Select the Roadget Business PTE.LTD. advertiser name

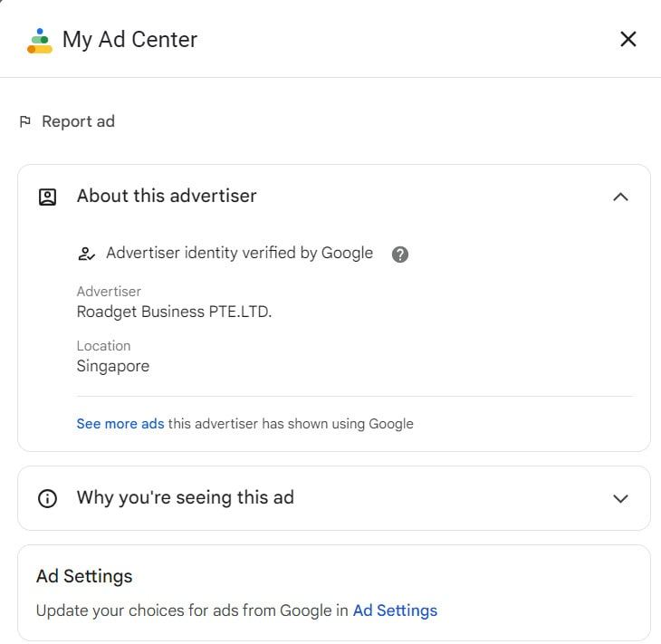pyautogui.click(x=174, y=312)
